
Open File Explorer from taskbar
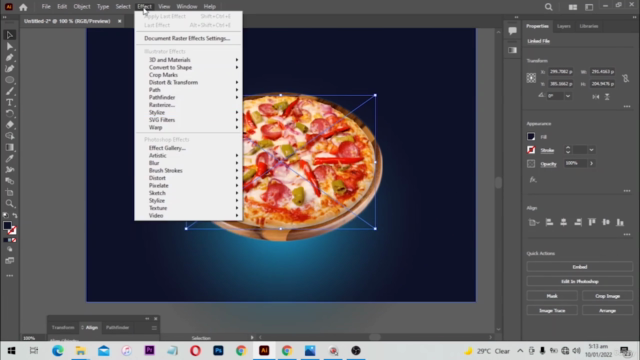tap(80, 351)
